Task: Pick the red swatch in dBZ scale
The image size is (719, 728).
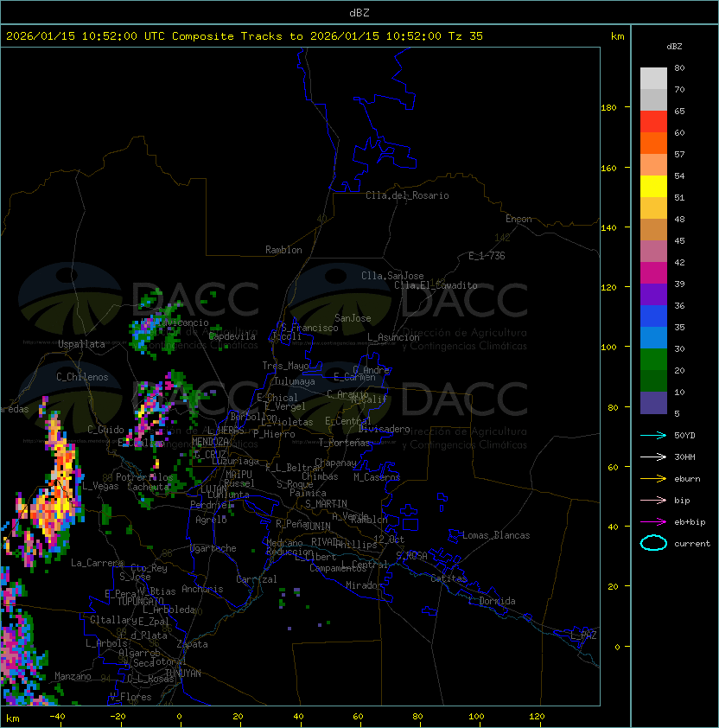Action: click(653, 122)
